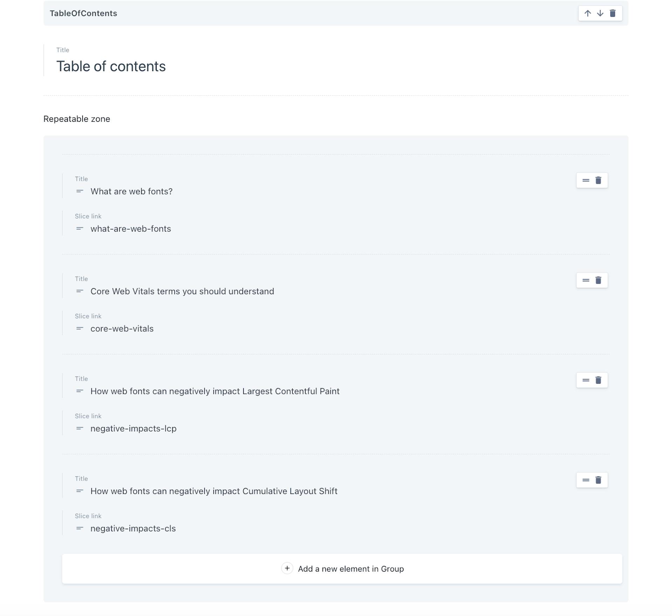
Task: Edit the Cumulative Layout Shift title field
Action: (213, 491)
